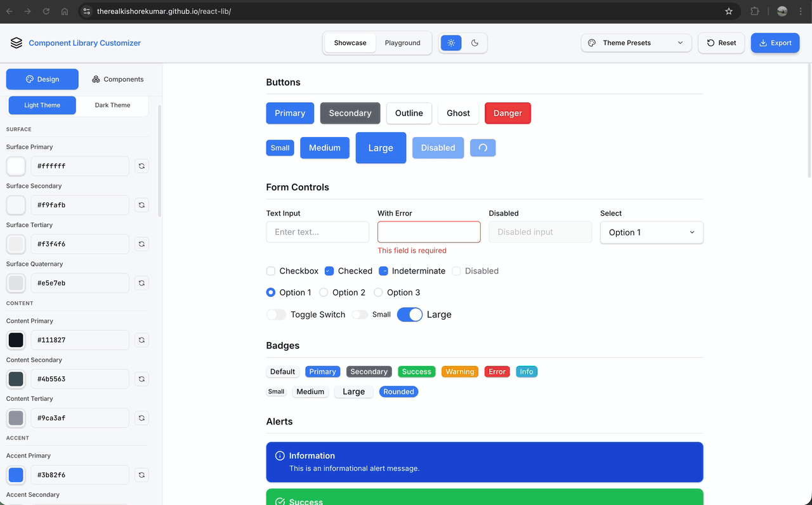812x505 pixels.
Task: Turn off the Large toggle switch
Action: (410, 315)
